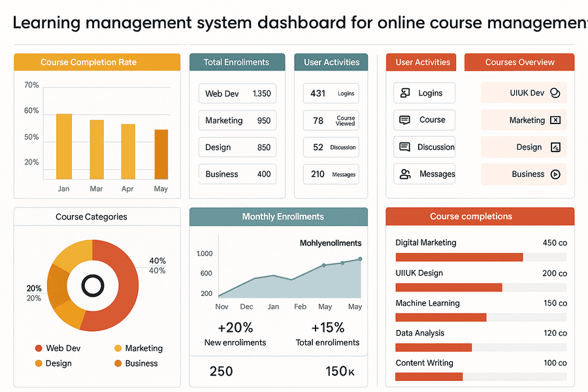Click the Web Dev legend color dot

pos(39,349)
